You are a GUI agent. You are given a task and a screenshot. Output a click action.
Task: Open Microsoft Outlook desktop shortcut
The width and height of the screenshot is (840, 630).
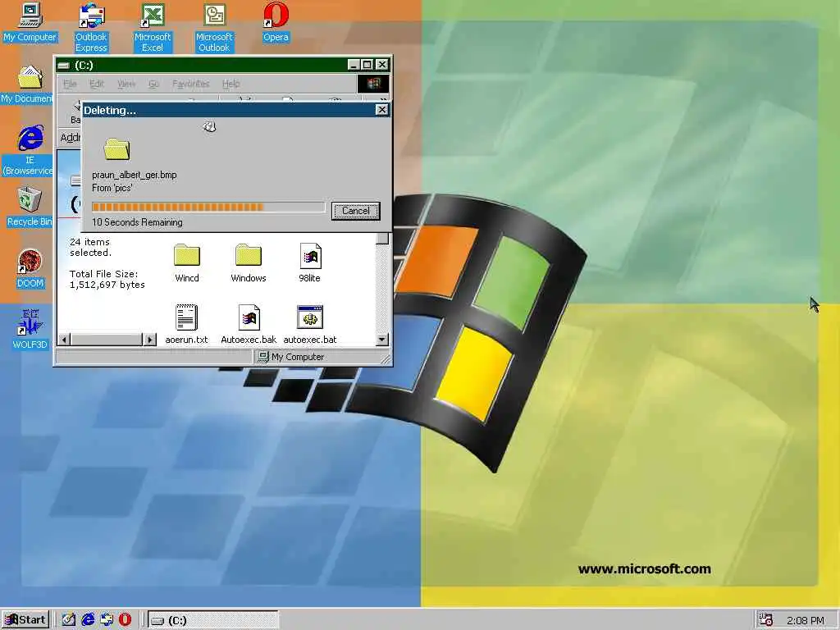click(x=214, y=27)
